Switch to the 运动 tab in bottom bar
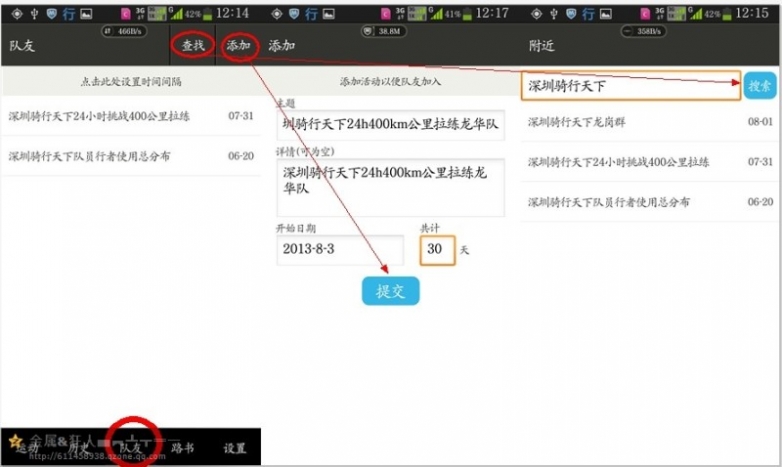Viewport: 782px width, 467px height. point(27,448)
